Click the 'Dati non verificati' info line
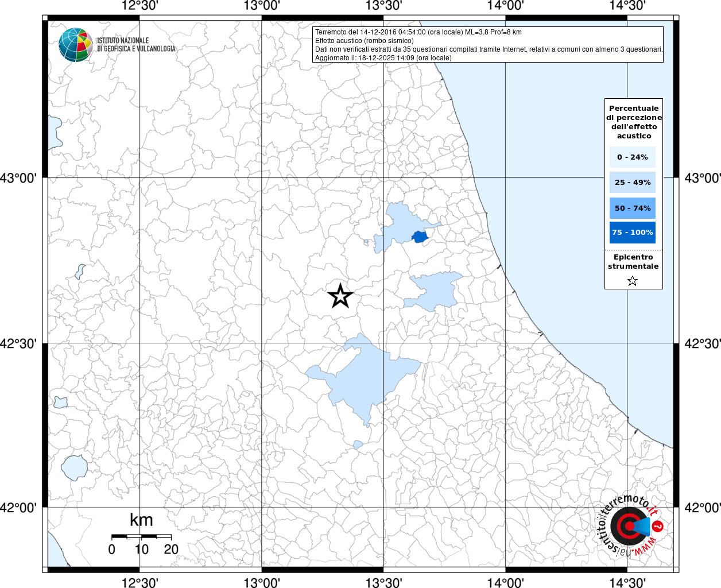This screenshot has width=721, height=588. [x=489, y=49]
